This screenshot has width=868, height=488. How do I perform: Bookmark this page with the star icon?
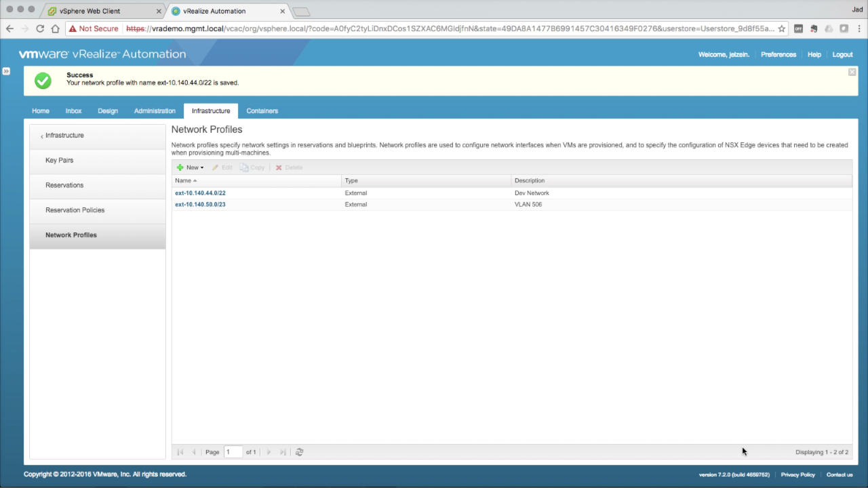pos(781,28)
